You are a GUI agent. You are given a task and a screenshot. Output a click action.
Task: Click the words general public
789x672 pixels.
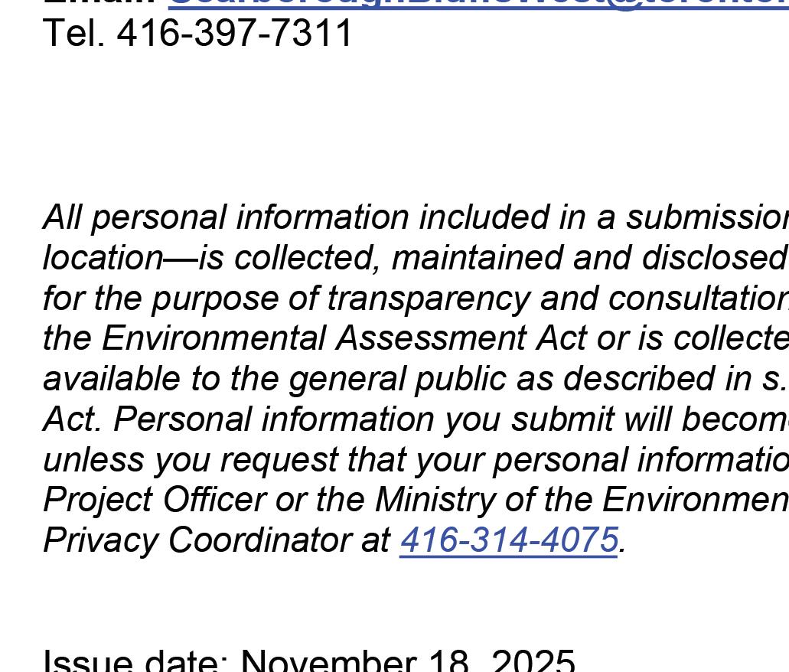[x=397, y=379]
